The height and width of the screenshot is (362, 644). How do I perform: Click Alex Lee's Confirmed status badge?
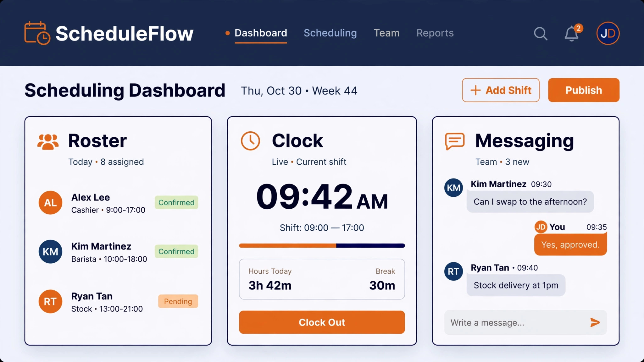(x=176, y=203)
